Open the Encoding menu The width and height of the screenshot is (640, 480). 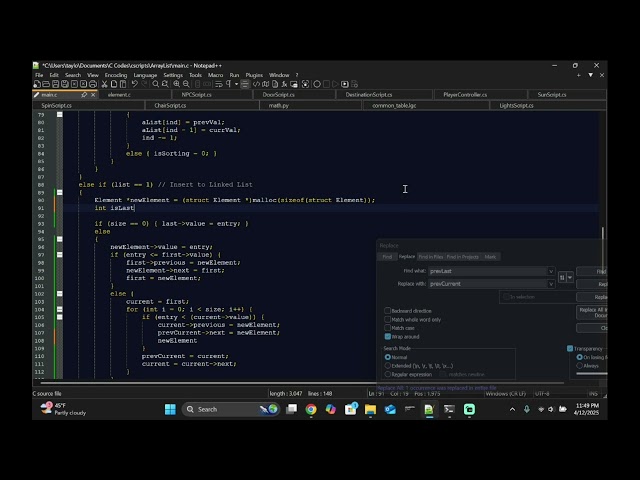pos(116,75)
